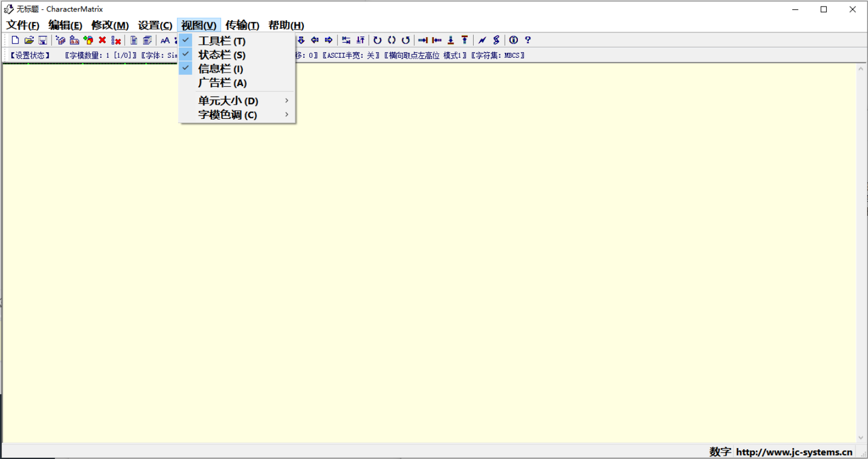This screenshot has width=868, height=459.
Task: Click the 字符集: MBCS status text
Action: pos(498,56)
